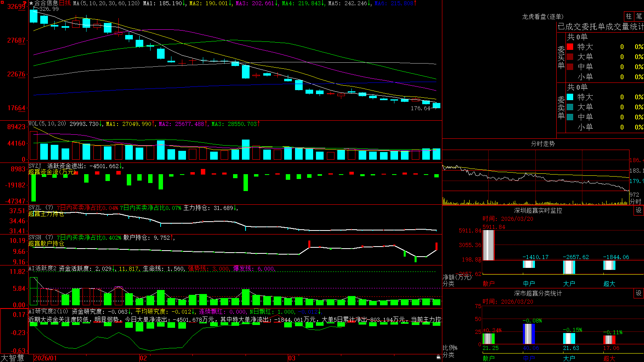The height and width of the screenshot is (362, 644).
Task: Click the dark red 大单 buy-order swatch
Action: 570,57
